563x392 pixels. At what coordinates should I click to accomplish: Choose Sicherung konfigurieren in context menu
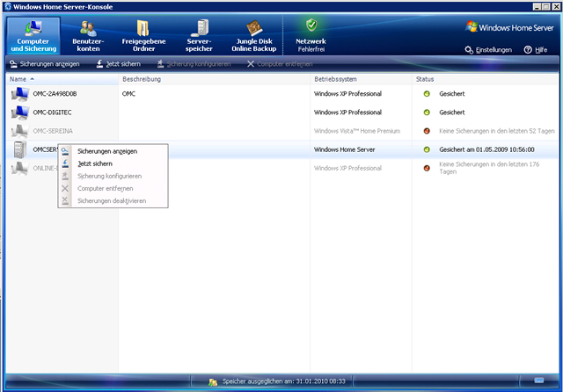click(x=113, y=176)
